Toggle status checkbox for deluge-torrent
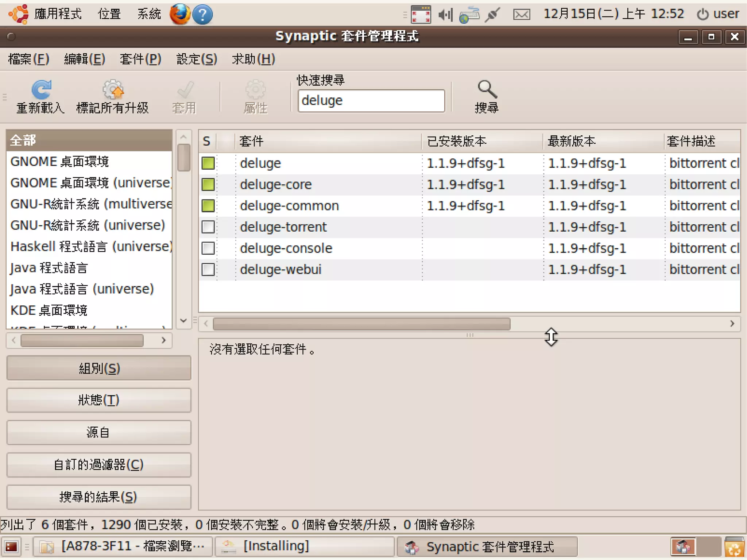The image size is (747, 560). point(208,227)
